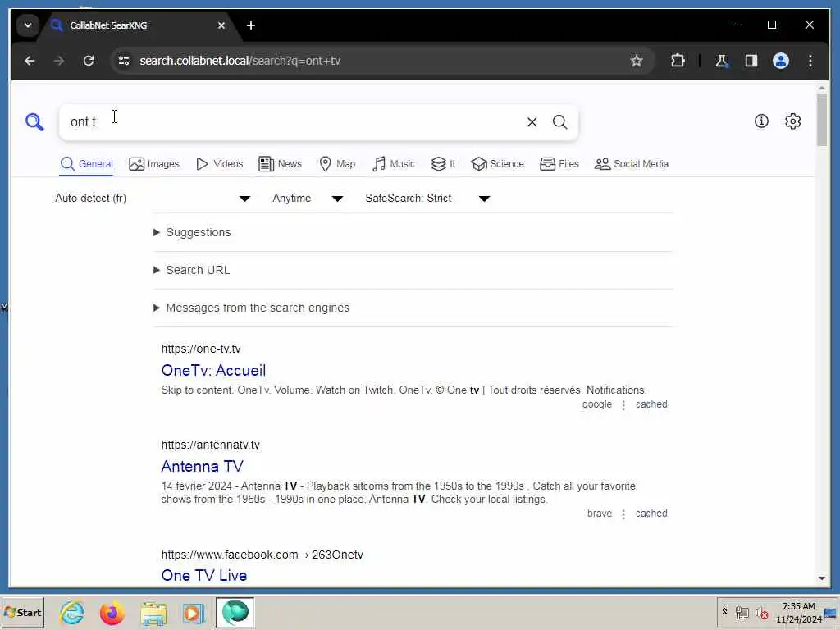Bookmark this page with the star
Image resolution: width=840 pixels, height=630 pixels.
636,61
